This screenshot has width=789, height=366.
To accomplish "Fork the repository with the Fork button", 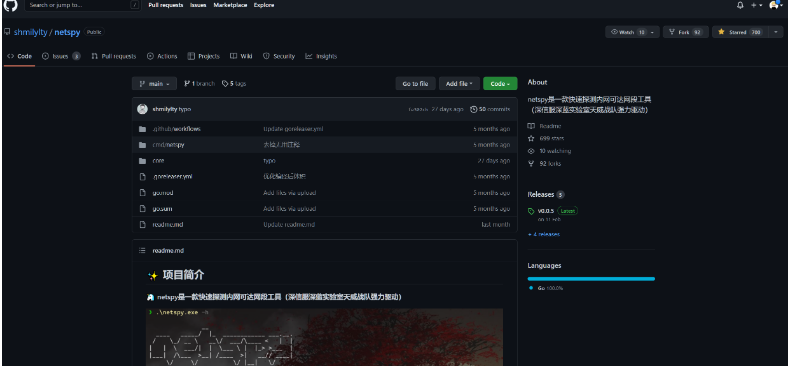I will [685, 32].
